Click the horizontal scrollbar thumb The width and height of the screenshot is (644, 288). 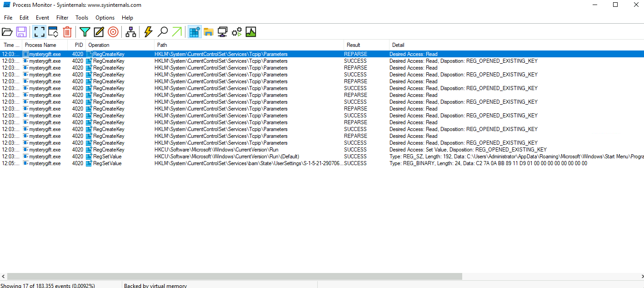tap(235, 276)
